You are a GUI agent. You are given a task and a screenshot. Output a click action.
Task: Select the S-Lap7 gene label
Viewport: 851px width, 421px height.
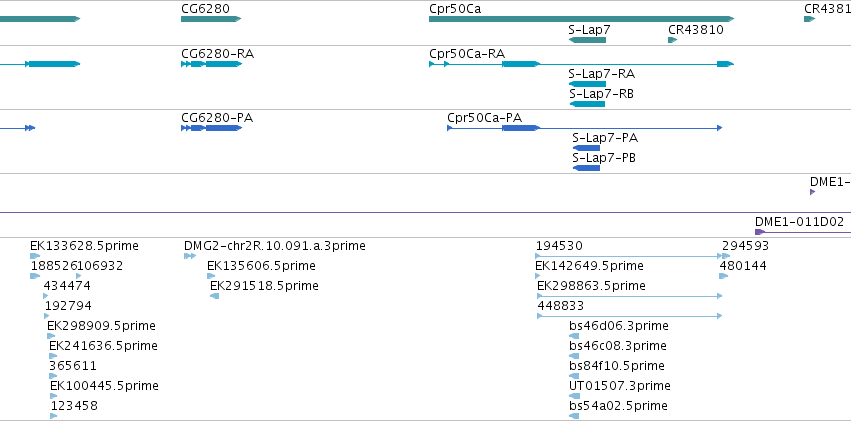point(589,29)
